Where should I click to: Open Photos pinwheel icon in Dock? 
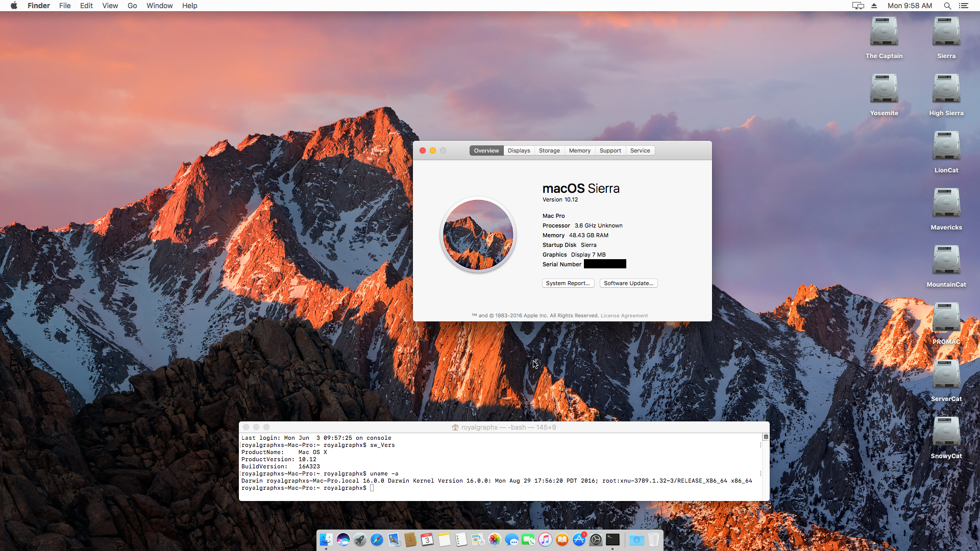[x=495, y=539]
